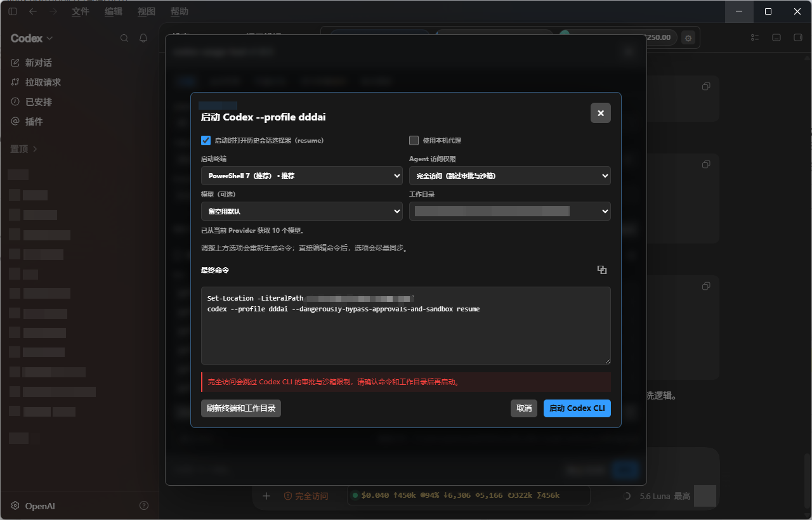Screen dimensions: 812x520
Task: Open the 编辑 menu
Action: coord(114,11)
